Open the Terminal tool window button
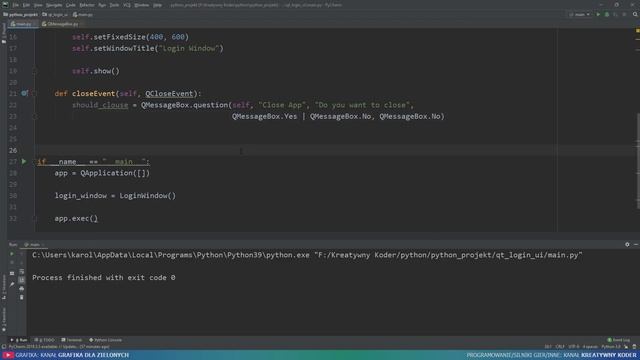 (x=72, y=340)
